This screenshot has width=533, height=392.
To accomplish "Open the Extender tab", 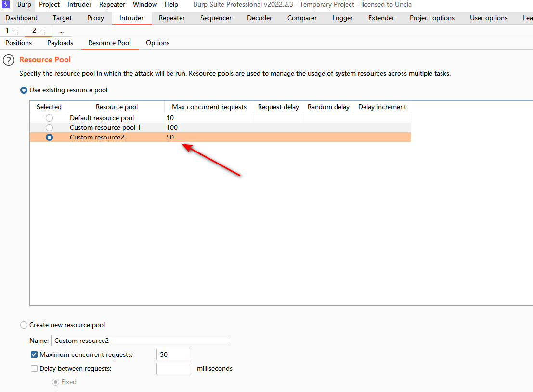I will (381, 18).
